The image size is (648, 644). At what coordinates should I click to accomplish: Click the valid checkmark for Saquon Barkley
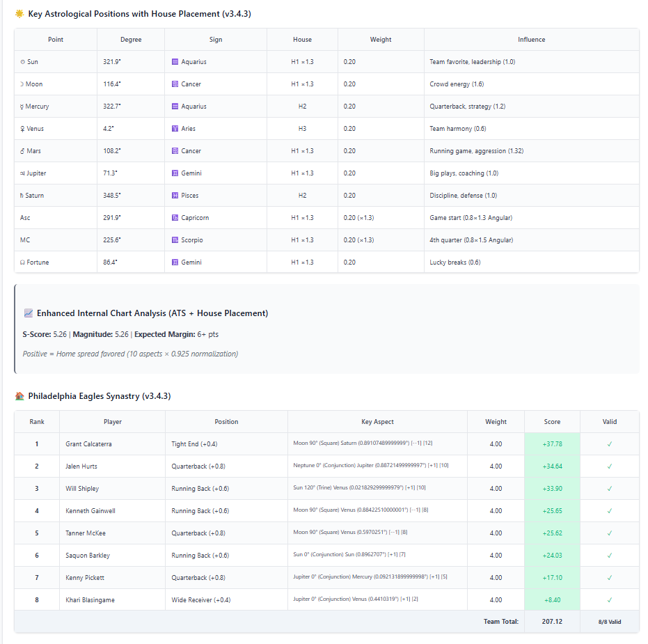click(609, 555)
